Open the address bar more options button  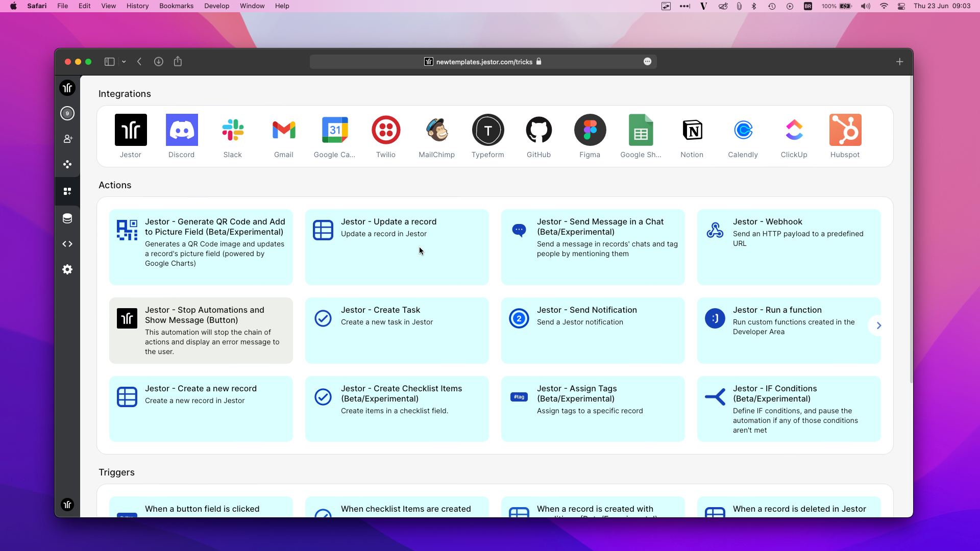(x=647, y=62)
